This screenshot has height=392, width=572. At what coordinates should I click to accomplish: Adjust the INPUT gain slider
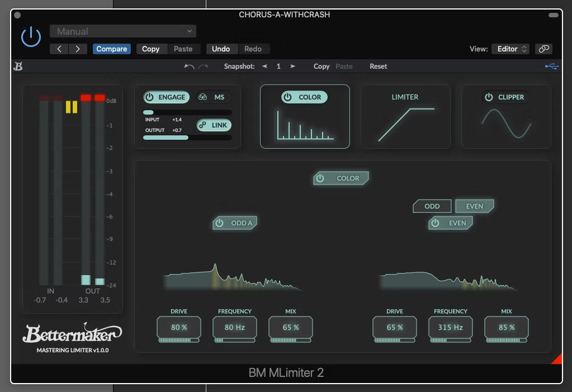(x=187, y=112)
